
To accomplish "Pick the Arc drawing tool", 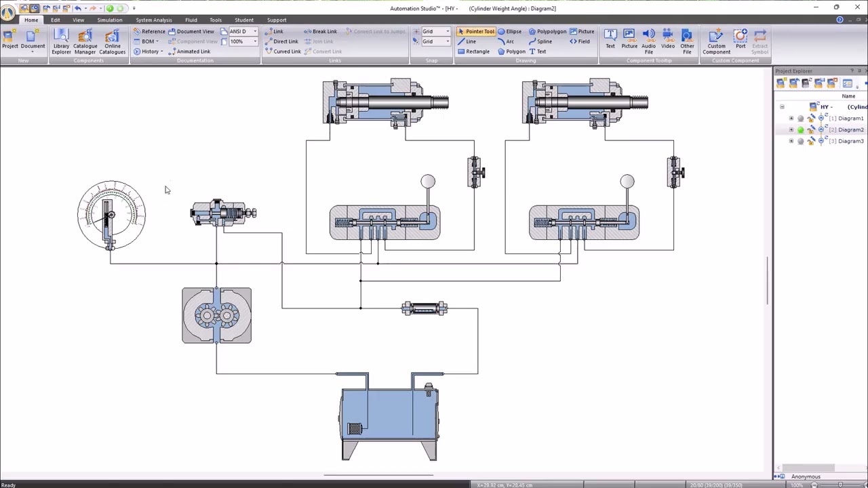I will pos(505,41).
